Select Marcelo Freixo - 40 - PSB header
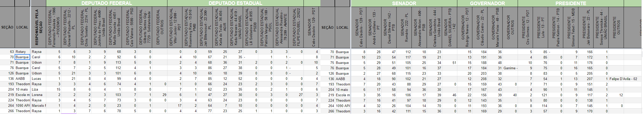 pos(495,27)
